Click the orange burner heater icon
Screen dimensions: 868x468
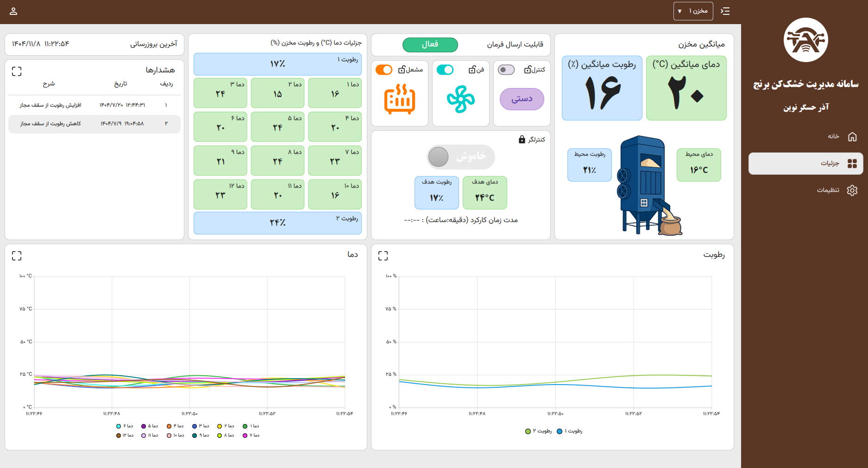(x=399, y=99)
